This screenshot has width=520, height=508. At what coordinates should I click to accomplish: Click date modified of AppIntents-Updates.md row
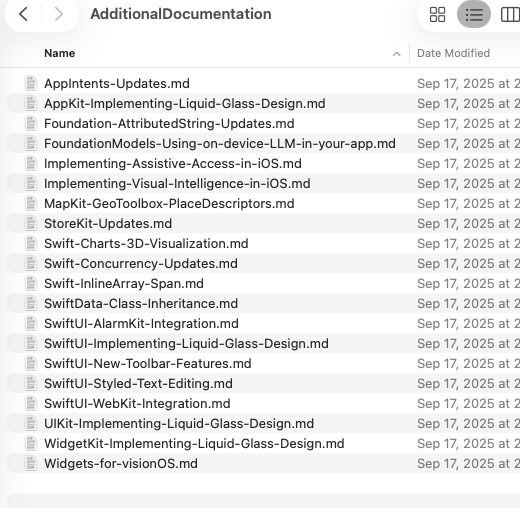click(468, 83)
